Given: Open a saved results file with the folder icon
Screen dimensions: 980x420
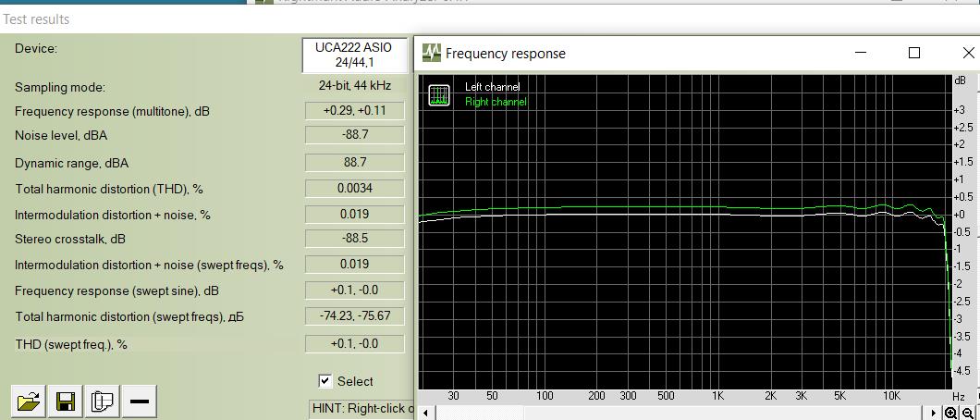Looking at the screenshot, I should [28, 401].
